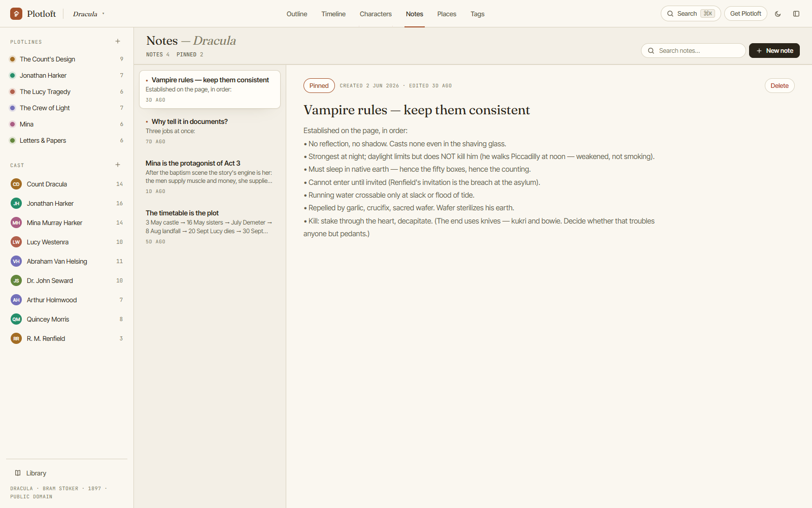This screenshot has height=508, width=812.
Task: Click the R. M. Renfield avatar
Action: pyautogui.click(x=16, y=338)
